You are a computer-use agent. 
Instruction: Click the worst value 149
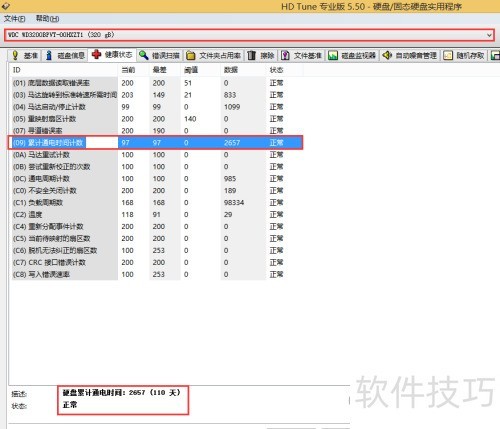click(x=159, y=95)
